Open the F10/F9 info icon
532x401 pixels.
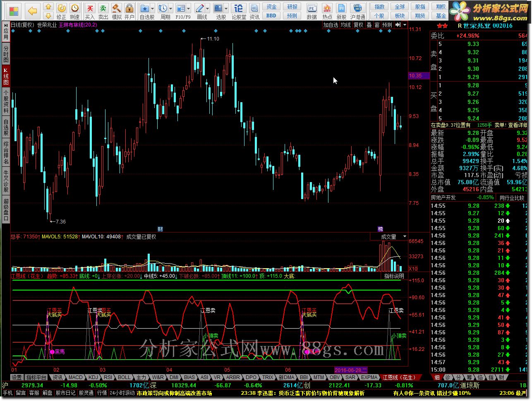point(180,8)
